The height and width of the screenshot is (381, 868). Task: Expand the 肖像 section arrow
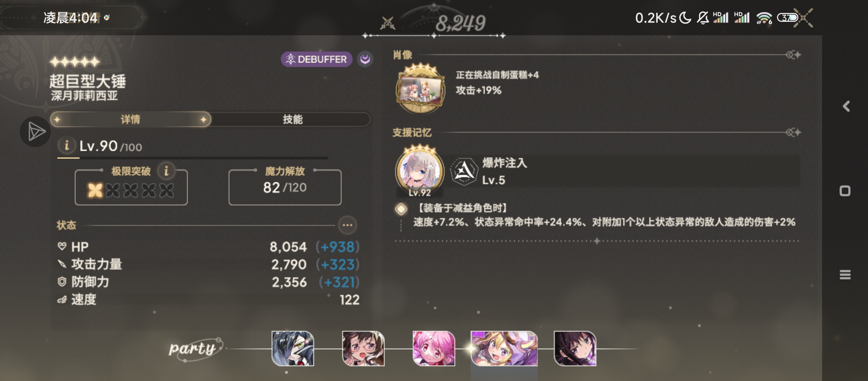click(793, 55)
